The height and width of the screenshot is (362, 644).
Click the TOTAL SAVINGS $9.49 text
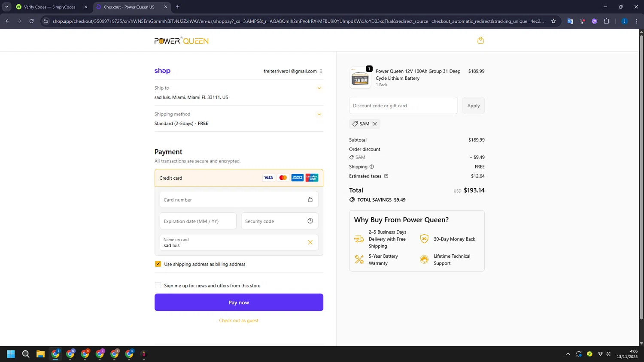pyautogui.click(x=381, y=200)
